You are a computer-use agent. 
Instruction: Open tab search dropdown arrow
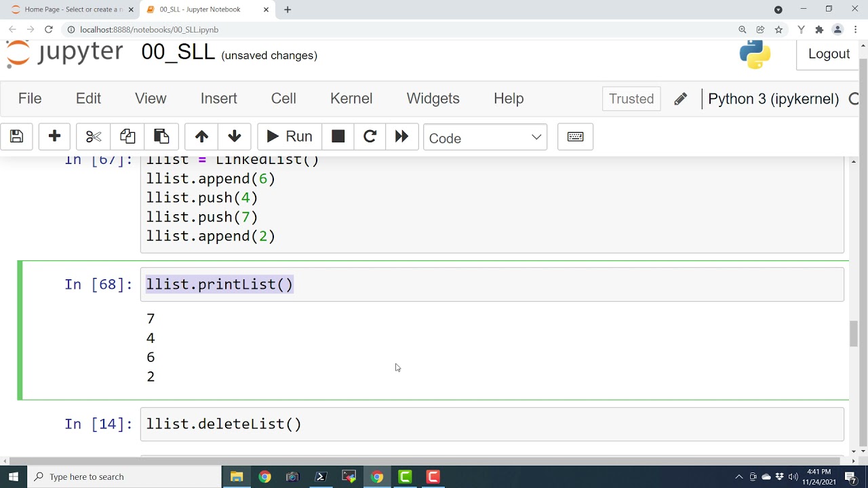778,9
